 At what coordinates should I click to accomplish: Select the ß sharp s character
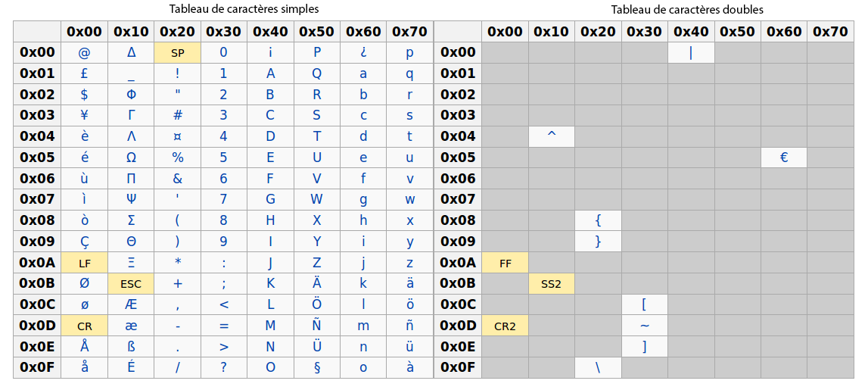pyautogui.click(x=131, y=348)
